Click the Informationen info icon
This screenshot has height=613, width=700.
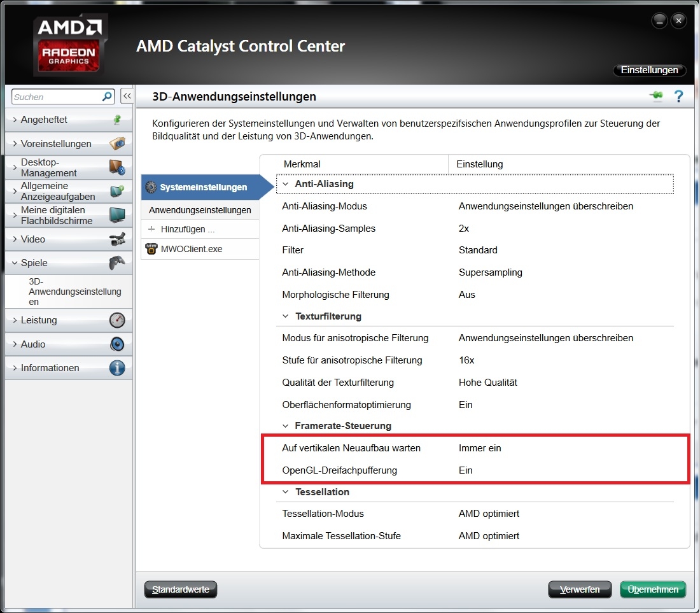pyautogui.click(x=117, y=368)
